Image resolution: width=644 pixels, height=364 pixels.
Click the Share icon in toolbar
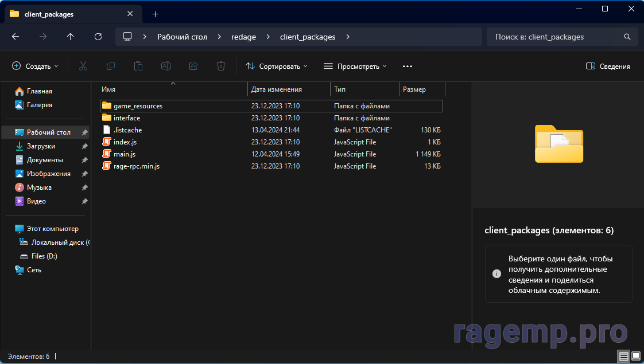click(x=193, y=66)
